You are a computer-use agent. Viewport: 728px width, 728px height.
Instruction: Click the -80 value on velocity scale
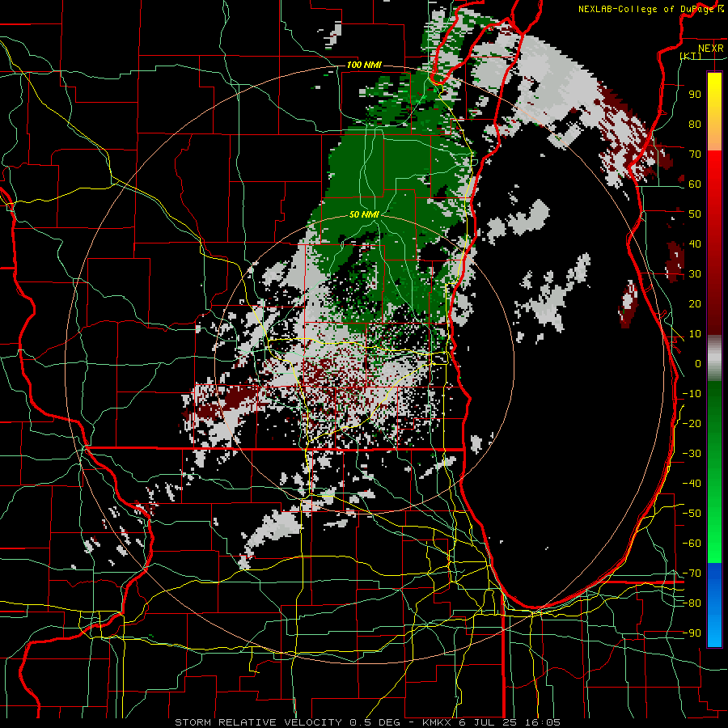692,603
